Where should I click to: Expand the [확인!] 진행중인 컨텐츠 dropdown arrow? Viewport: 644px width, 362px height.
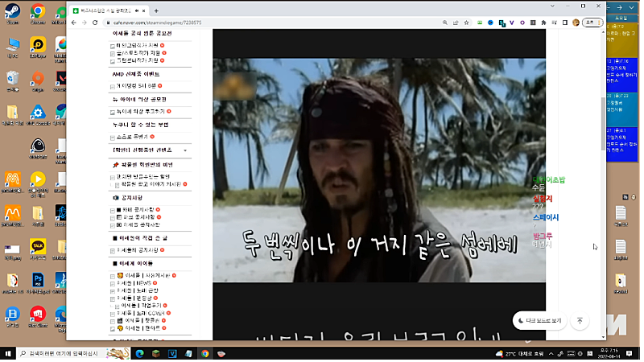tap(185, 150)
